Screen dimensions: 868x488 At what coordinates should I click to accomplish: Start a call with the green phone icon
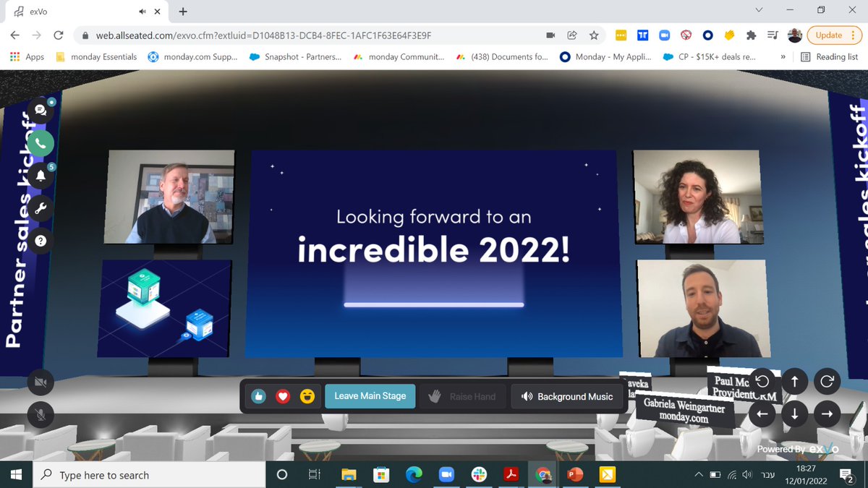coord(40,143)
